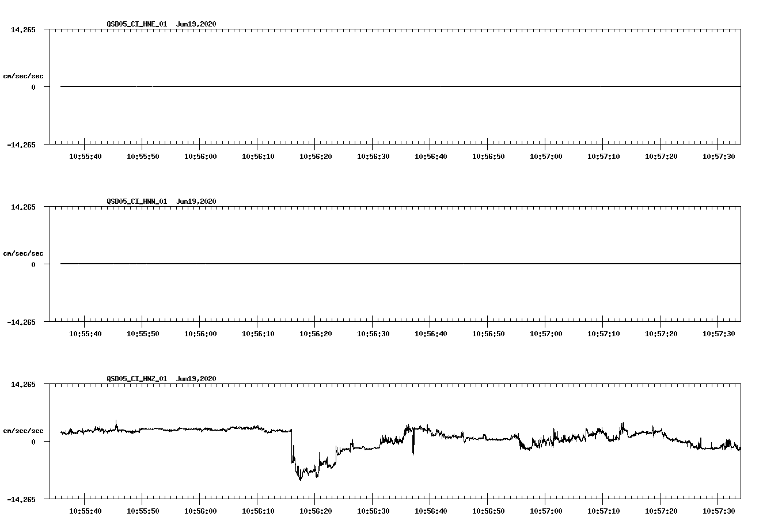Click 10:56:50 time label on HNN plot
782x532 pixels.
pos(488,333)
